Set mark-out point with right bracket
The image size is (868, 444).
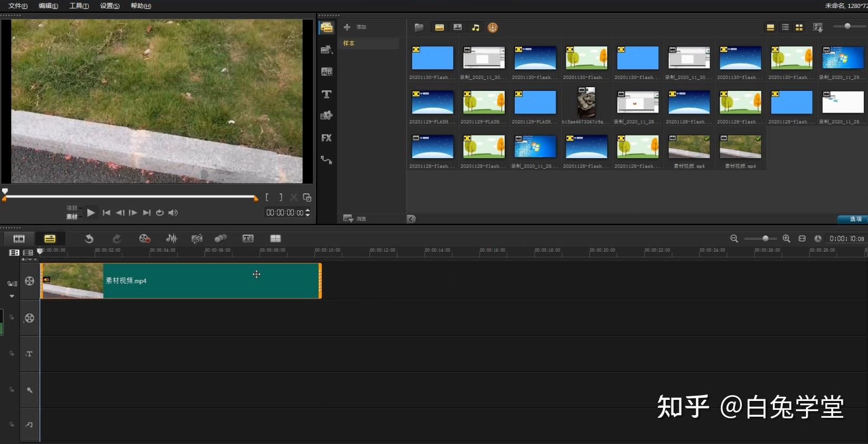coord(281,197)
